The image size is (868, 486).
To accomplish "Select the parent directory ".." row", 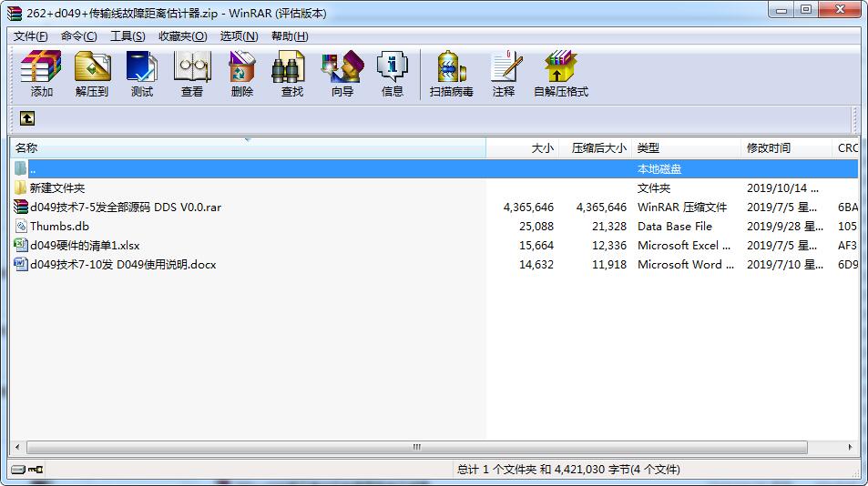I will [434, 168].
